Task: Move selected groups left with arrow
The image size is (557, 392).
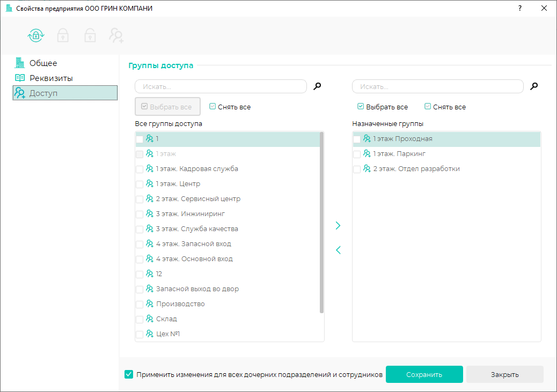Action: coord(338,250)
